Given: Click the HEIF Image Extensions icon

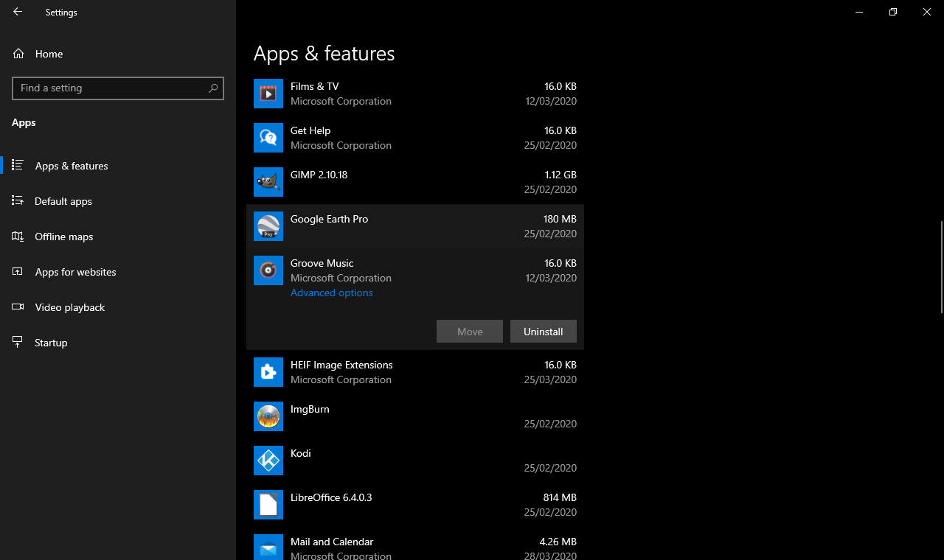Looking at the screenshot, I should (x=268, y=372).
